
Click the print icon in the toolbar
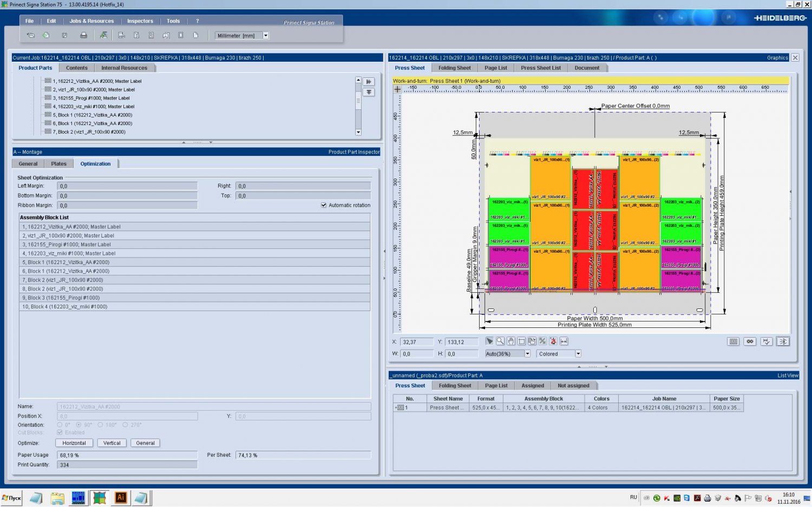(x=83, y=36)
